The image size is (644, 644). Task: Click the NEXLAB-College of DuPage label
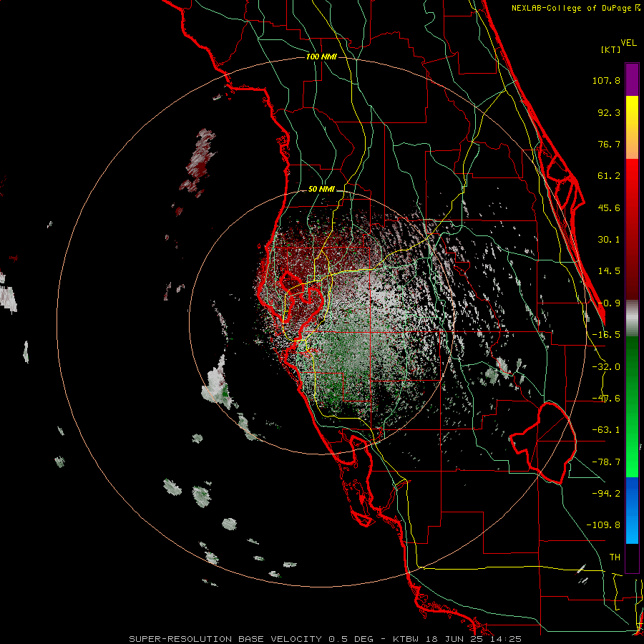point(571,8)
